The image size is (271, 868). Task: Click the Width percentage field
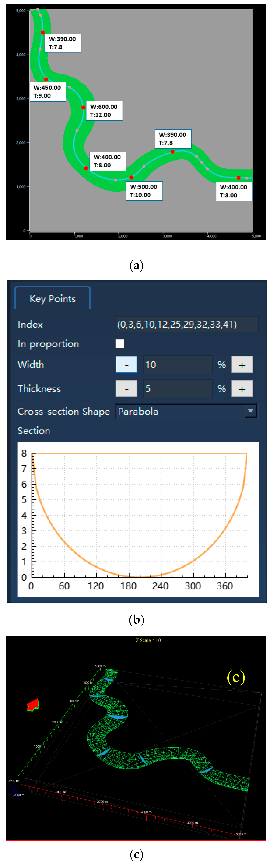178,364
